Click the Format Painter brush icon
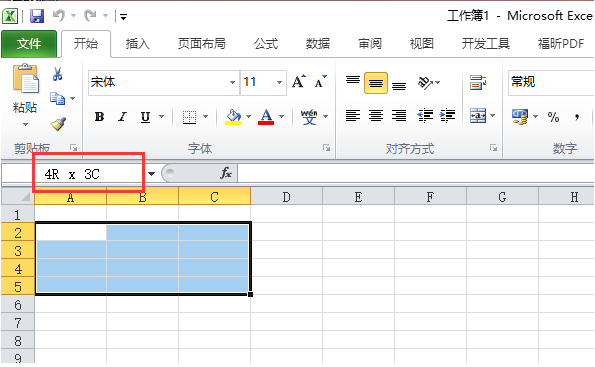 click(x=58, y=123)
